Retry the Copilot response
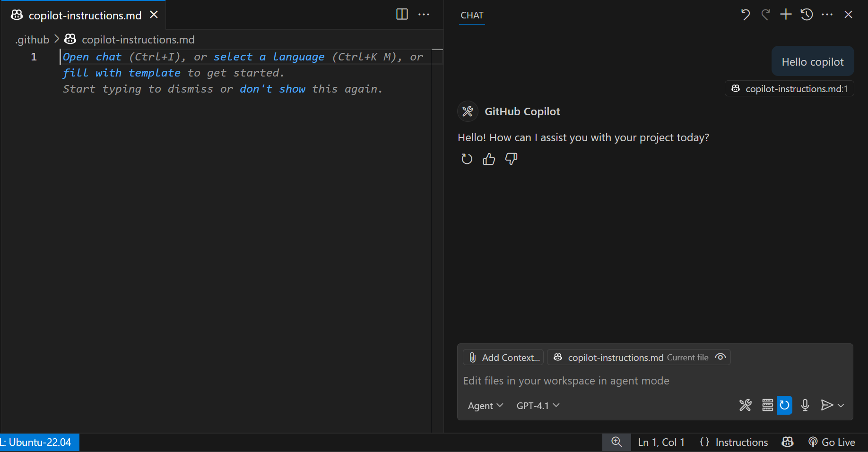Image resolution: width=868 pixels, height=452 pixels. coord(467,159)
